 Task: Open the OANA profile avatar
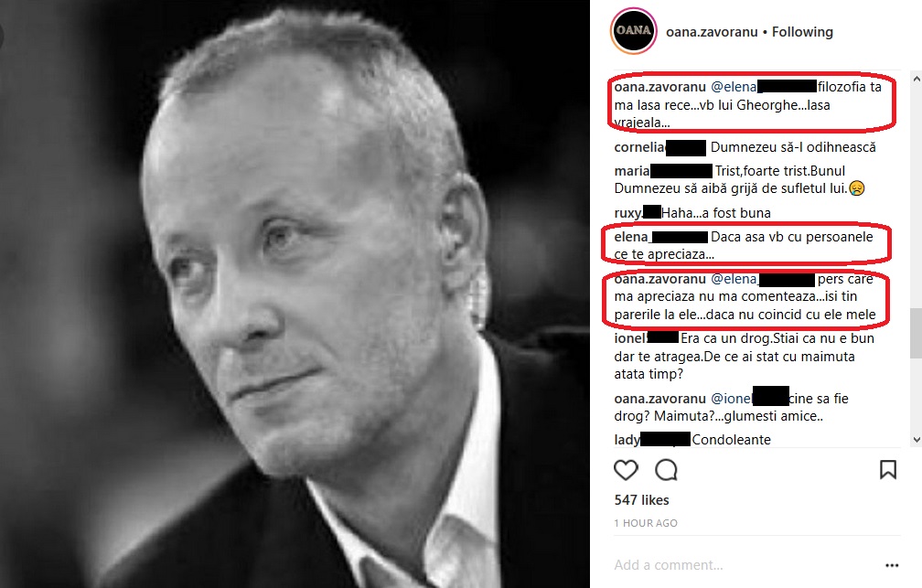[x=633, y=30]
